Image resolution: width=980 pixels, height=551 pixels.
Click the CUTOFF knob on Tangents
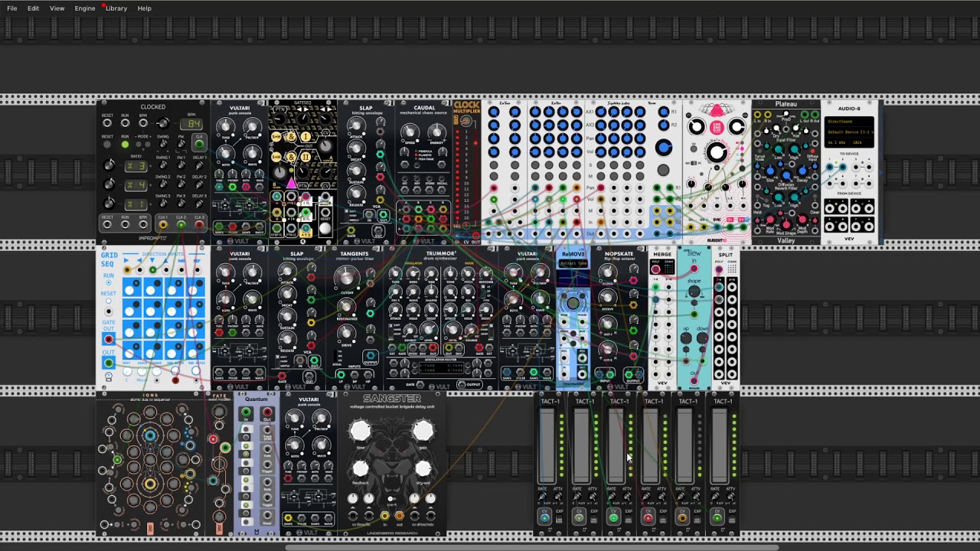coord(346,279)
